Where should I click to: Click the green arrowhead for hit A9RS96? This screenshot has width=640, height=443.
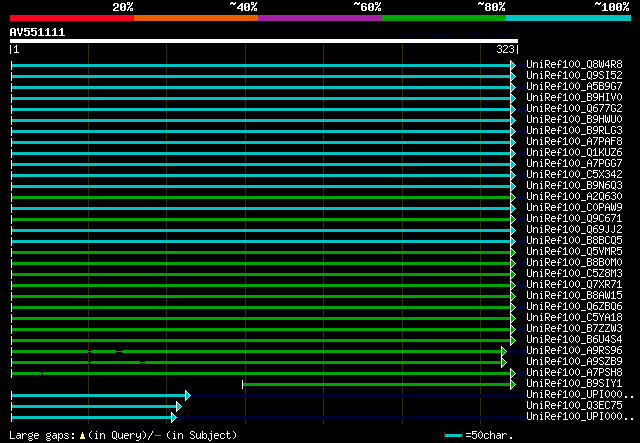pyautogui.click(x=504, y=351)
